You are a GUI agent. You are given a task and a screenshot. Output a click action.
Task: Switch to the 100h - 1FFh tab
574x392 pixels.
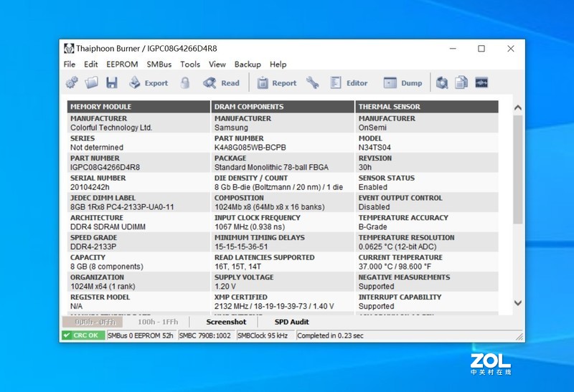158,322
